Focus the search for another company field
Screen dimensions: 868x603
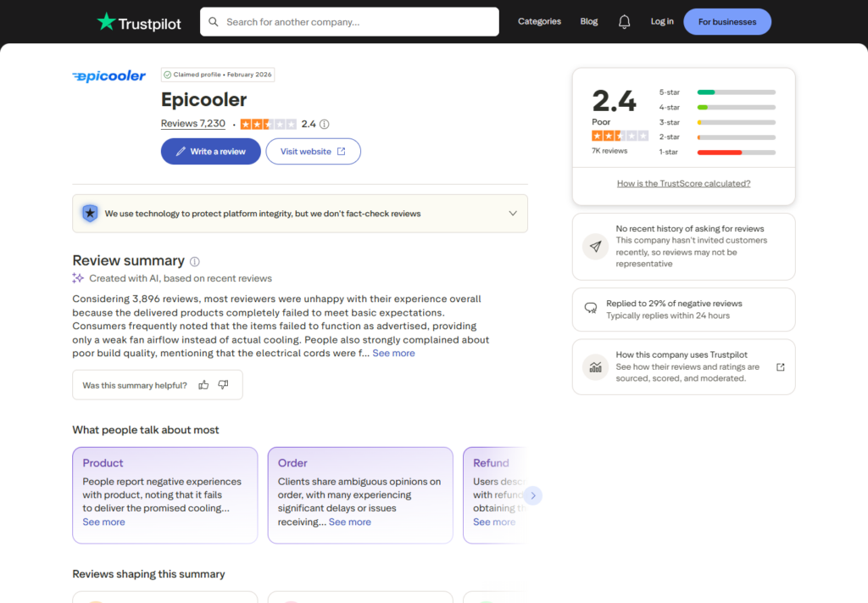[349, 21]
